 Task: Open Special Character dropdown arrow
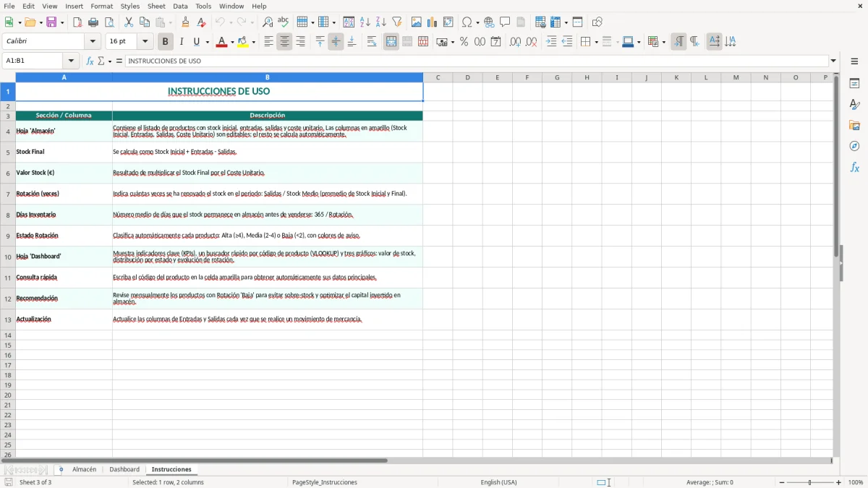(x=477, y=22)
